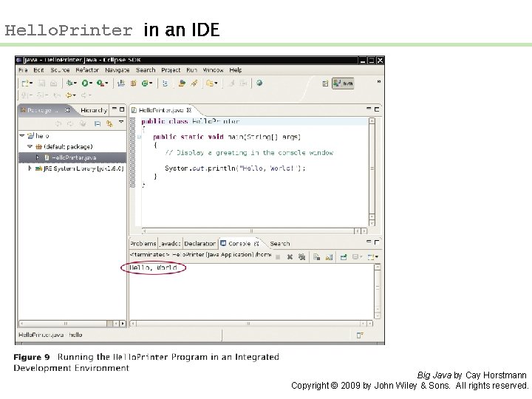The width and height of the screenshot is (532, 399).
Task: Click the Print icon in the main toolbar
Action: [54, 83]
